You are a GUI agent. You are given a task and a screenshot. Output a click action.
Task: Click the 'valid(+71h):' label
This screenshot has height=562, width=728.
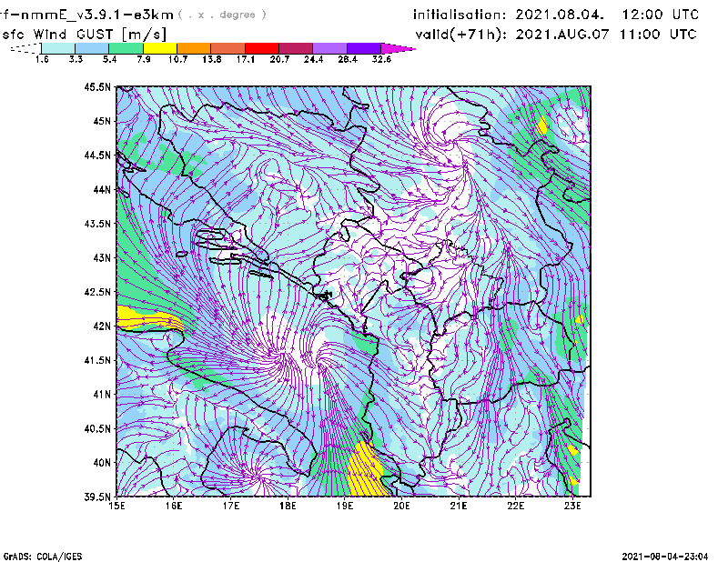[461, 35]
